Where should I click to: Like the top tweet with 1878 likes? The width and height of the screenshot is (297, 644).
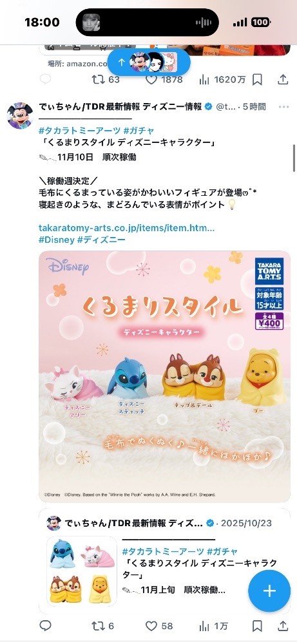pyautogui.click(x=164, y=79)
